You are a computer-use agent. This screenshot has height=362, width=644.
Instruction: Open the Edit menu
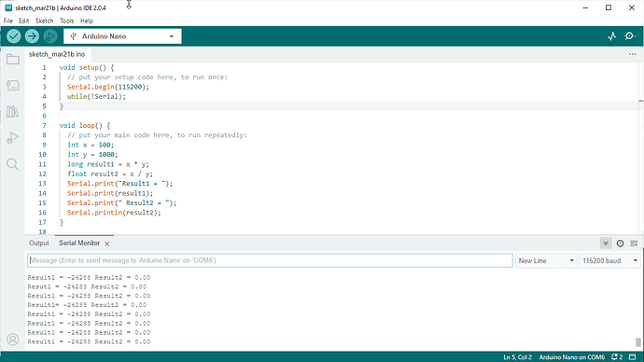point(24,21)
